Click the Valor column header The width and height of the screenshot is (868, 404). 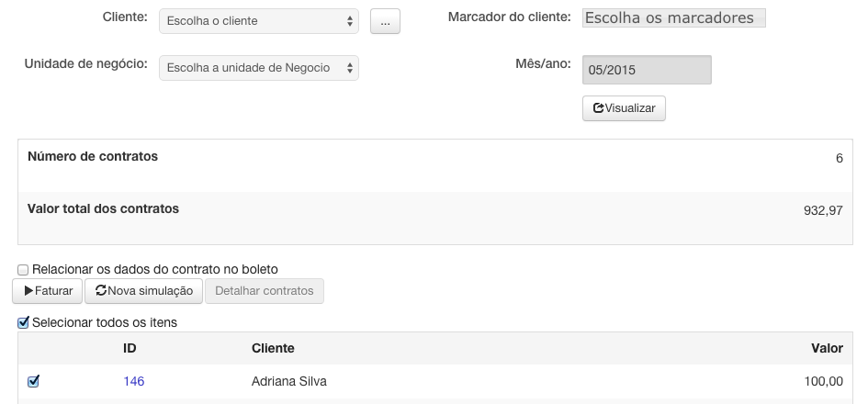click(x=827, y=348)
